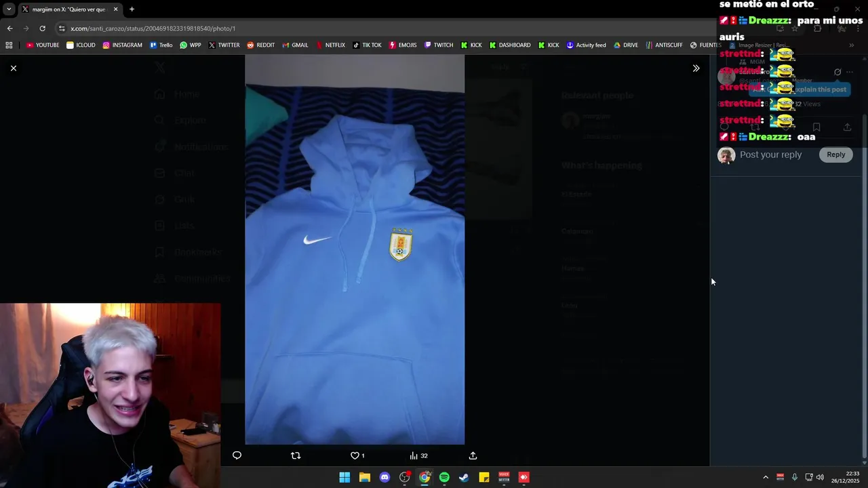Open the TIK TOK bookmark
868x488 pixels.
(367, 45)
